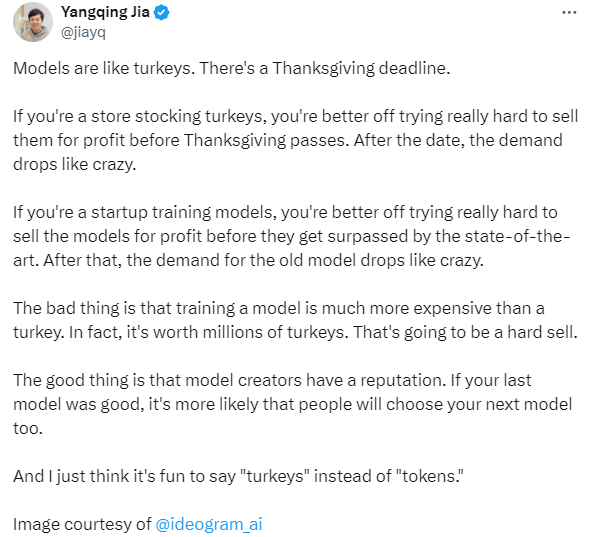
Task: Open the @jiayq handle link
Action: pos(83,33)
